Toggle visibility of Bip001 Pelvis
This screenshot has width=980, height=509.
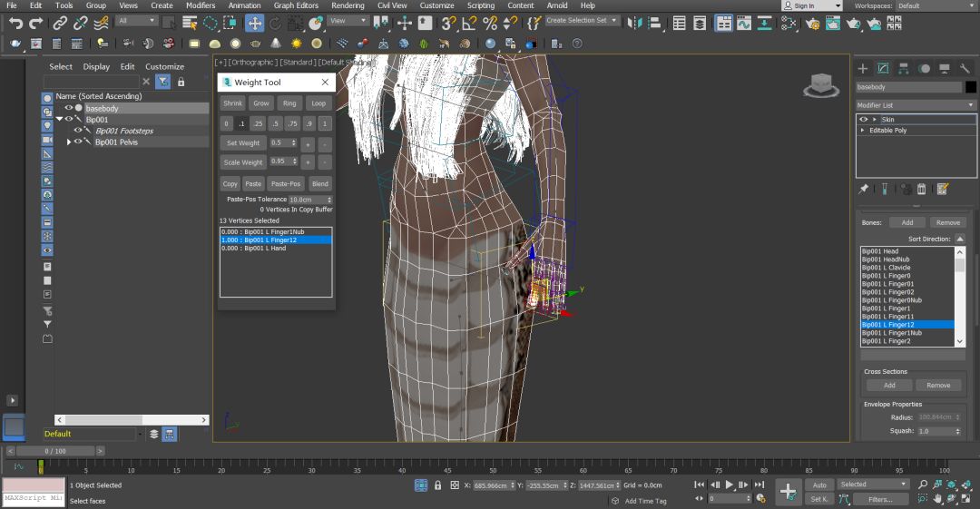[78, 142]
